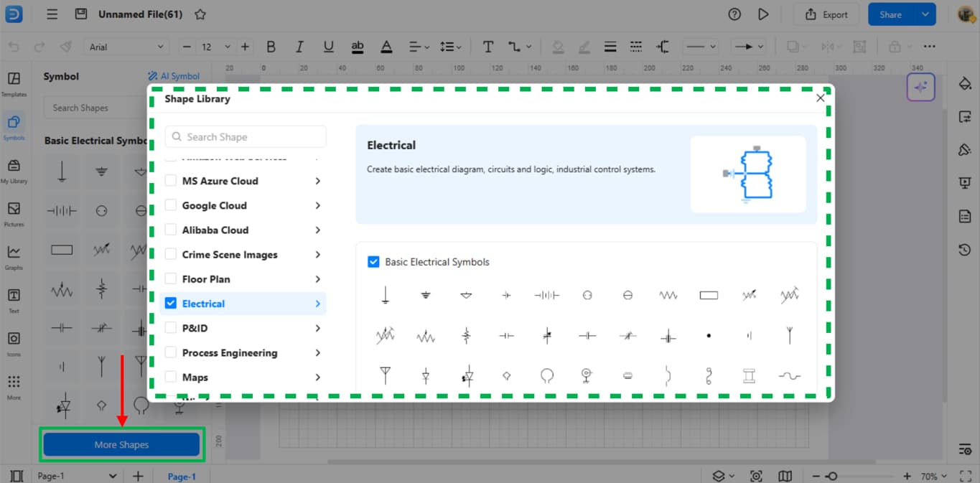The width and height of the screenshot is (980, 483).
Task: Toggle italic formatting
Action: click(299, 47)
